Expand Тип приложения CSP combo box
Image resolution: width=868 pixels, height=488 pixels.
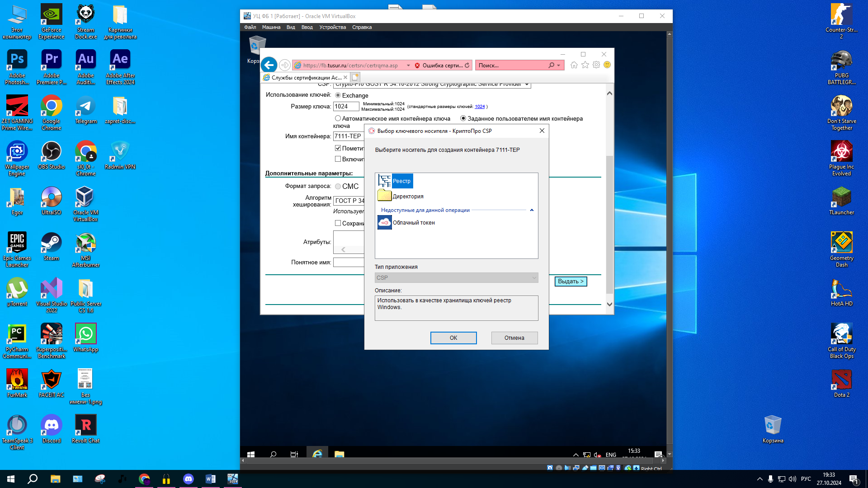click(456, 277)
